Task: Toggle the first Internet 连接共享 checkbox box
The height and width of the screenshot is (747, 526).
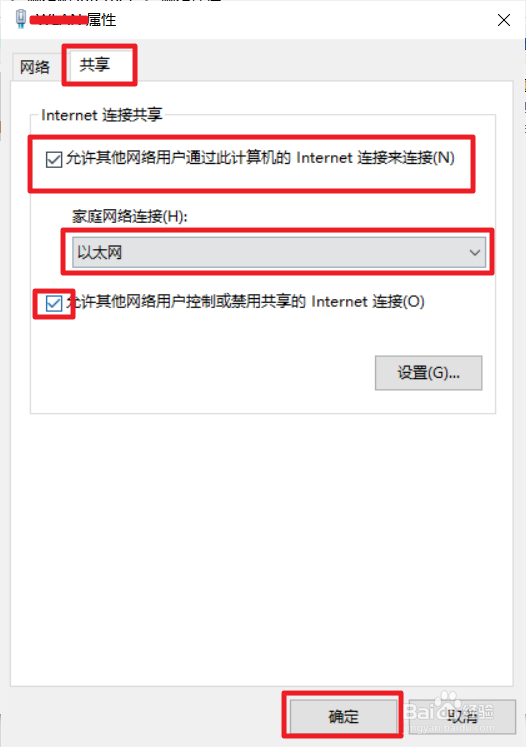Action: coord(54,159)
